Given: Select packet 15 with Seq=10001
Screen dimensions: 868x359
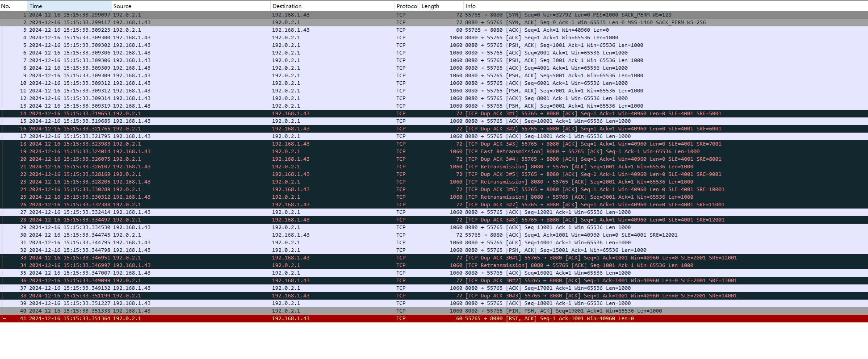Looking at the screenshot, I should [434, 121].
